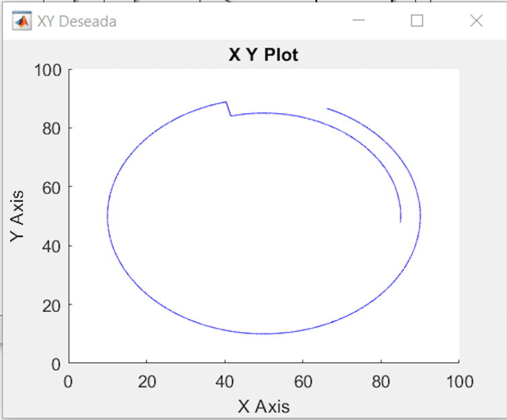Click X-axis tick label 60
Image resolution: width=507 pixels, height=420 pixels.
pyautogui.click(x=303, y=382)
